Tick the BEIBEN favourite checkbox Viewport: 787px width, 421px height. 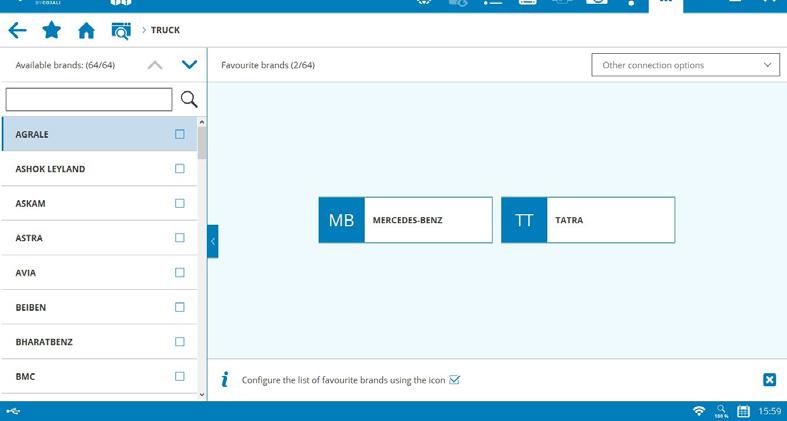coord(180,307)
